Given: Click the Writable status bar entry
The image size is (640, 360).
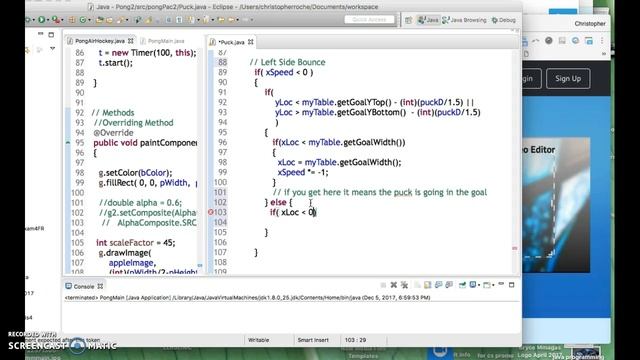Looking at the screenshot, I should point(258,340).
